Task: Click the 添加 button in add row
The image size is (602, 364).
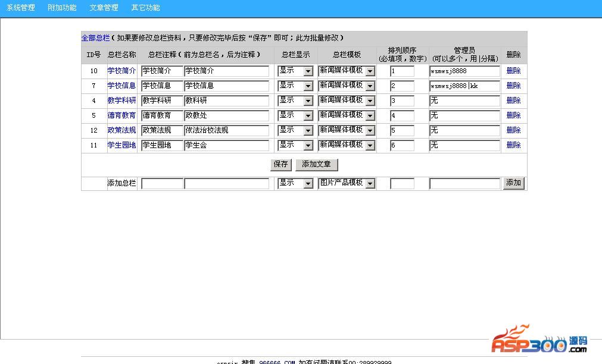Action: tap(513, 183)
